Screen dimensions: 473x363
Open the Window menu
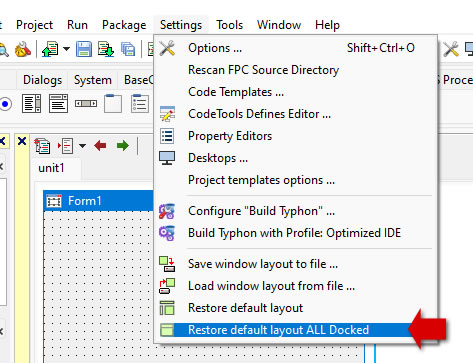click(279, 25)
